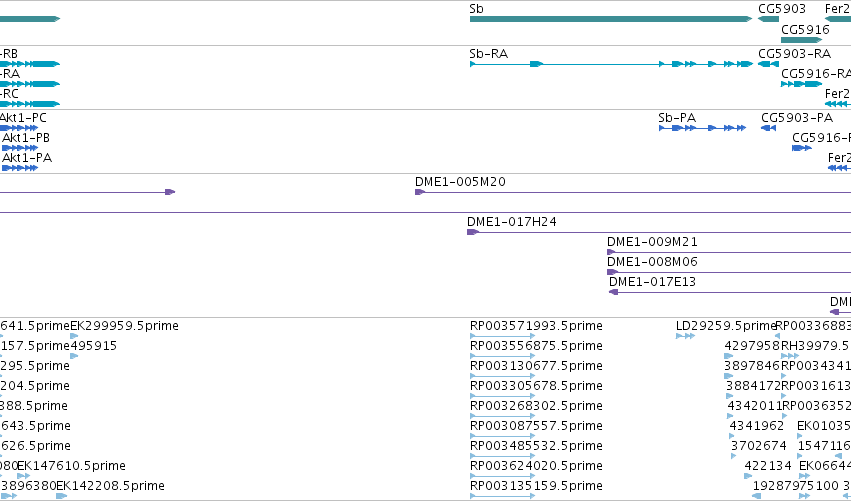Click the DME1-017H24 clone line
The width and height of the screenshot is (851, 501).
tap(659, 232)
